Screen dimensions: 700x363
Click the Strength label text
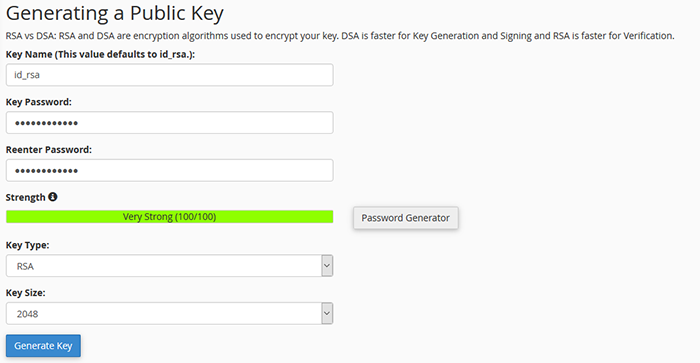tap(25, 197)
